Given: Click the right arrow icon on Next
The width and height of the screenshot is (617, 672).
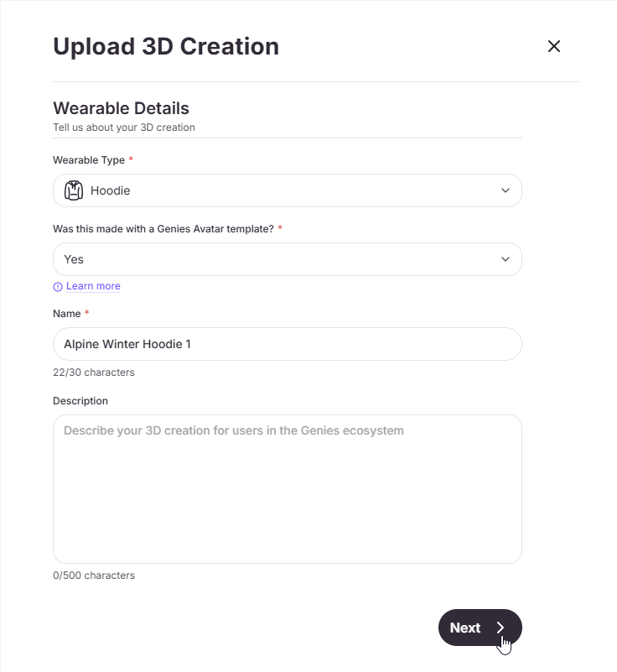Looking at the screenshot, I should (x=500, y=628).
